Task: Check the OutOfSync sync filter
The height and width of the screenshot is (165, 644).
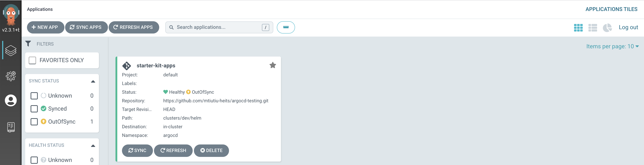Action: (x=34, y=122)
